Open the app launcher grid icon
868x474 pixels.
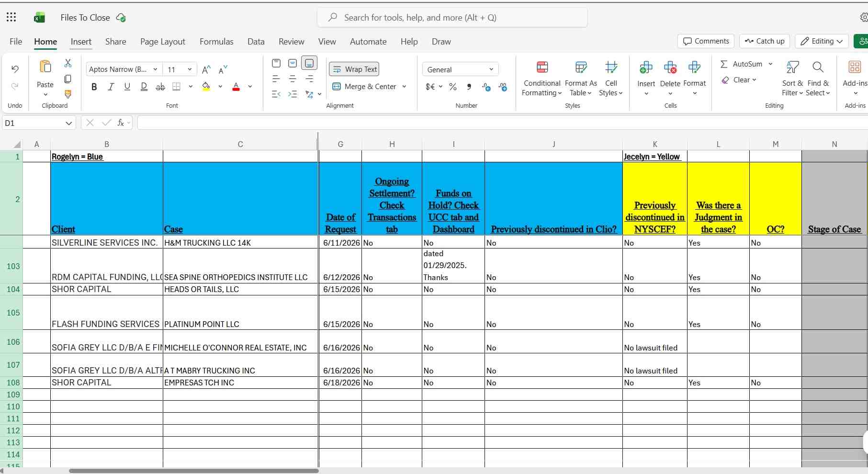11,18
